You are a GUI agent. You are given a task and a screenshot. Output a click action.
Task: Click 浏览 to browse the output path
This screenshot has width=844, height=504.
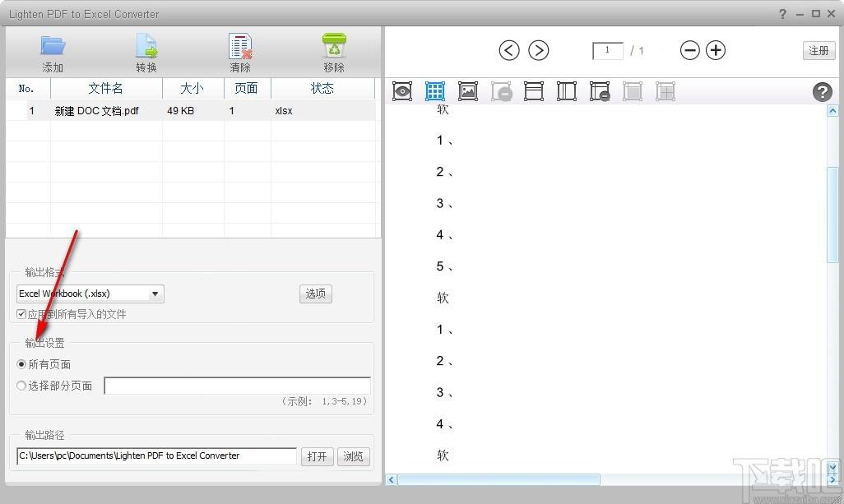(x=353, y=456)
